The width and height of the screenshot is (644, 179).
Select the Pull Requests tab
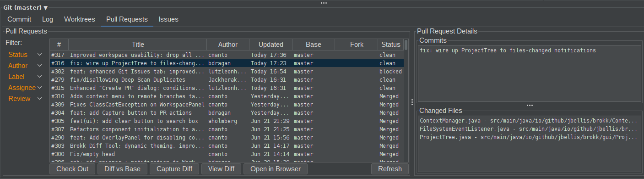(127, 19)
